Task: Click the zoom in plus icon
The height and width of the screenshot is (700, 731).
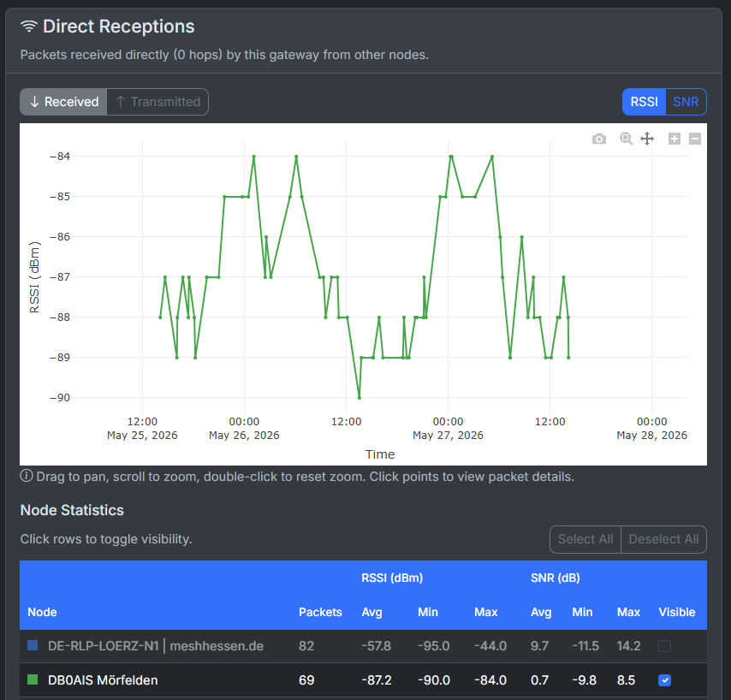Action: coord(675,139)
